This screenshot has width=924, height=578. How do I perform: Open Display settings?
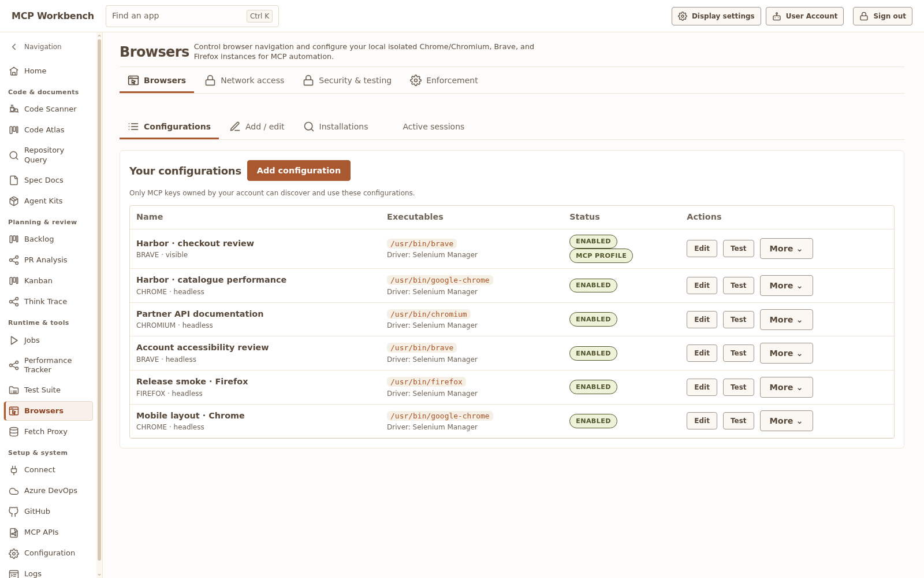716,16
